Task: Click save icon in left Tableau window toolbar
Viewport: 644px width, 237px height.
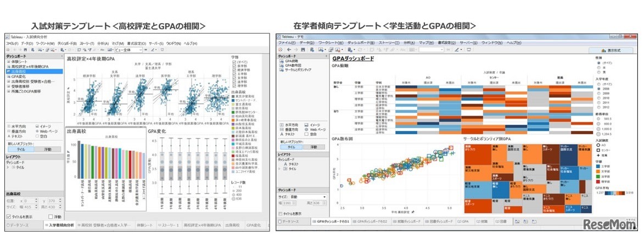Action: [25, 50]
